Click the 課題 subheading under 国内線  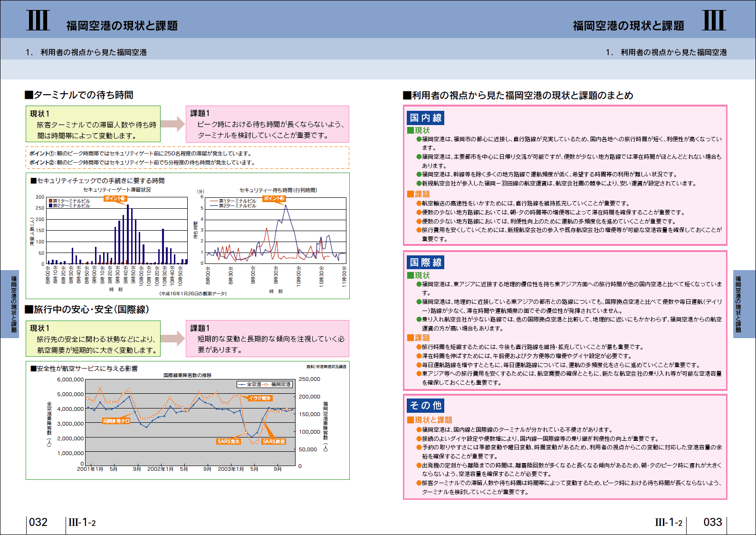point(418,194)
